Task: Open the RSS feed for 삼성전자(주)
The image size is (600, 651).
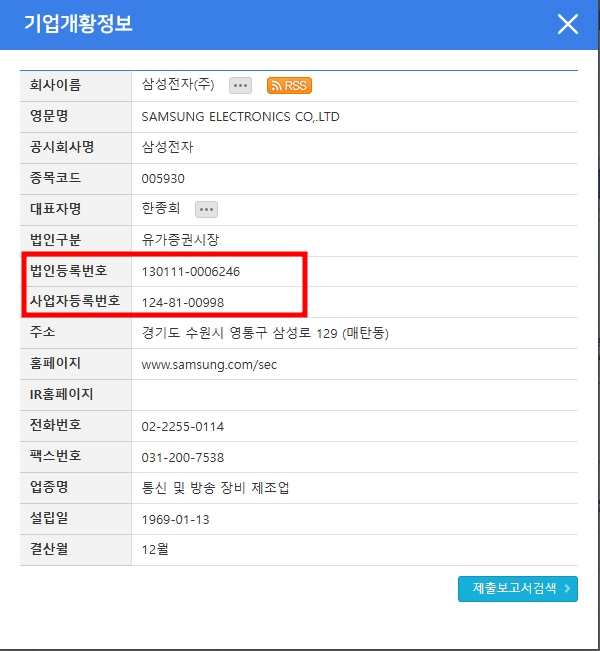Action: [289, 86]
